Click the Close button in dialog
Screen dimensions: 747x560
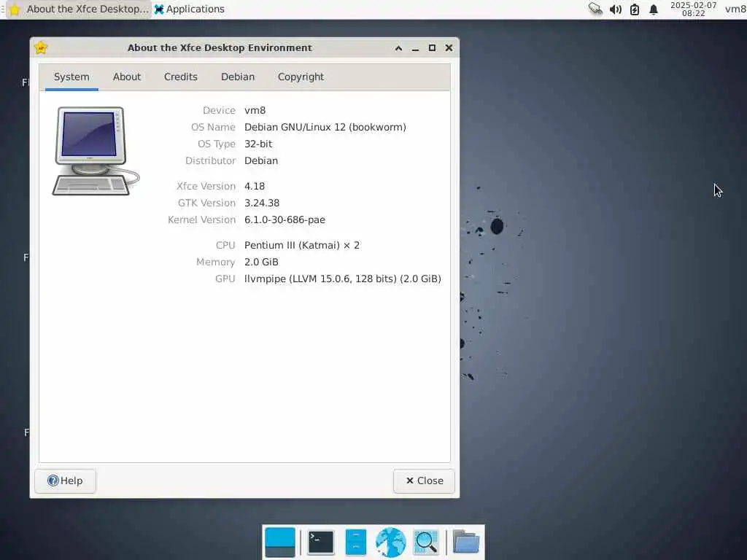424,481
